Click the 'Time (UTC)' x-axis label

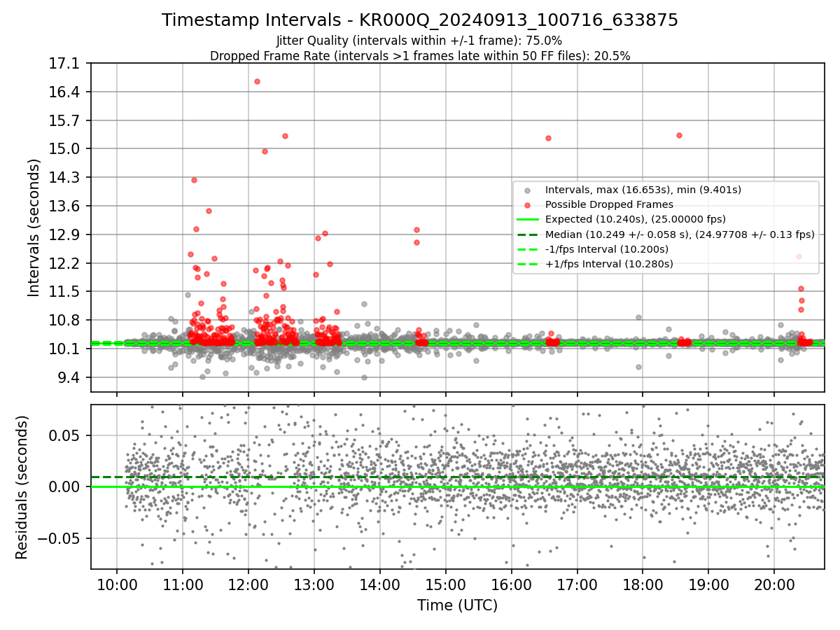pyautogui.click(x=457, y=605)
